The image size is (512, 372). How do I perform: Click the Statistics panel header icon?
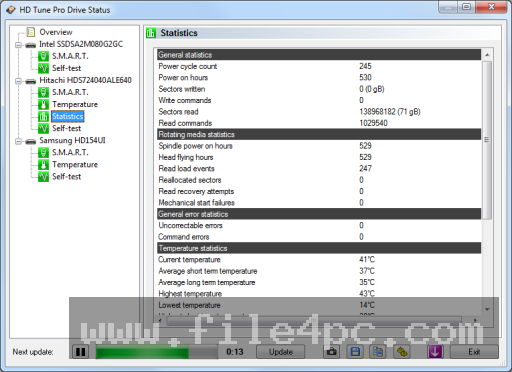(151, 33)
